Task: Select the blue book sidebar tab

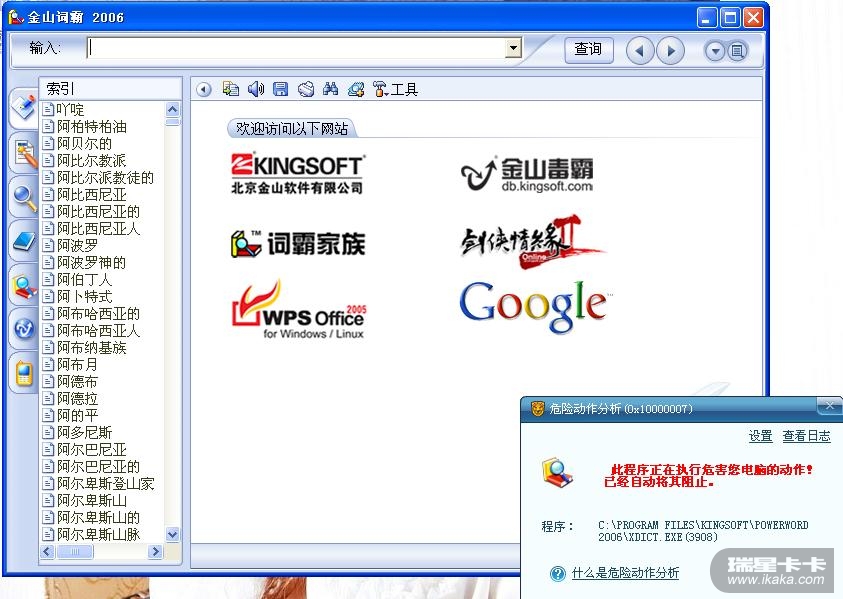Action: [24, 242]
